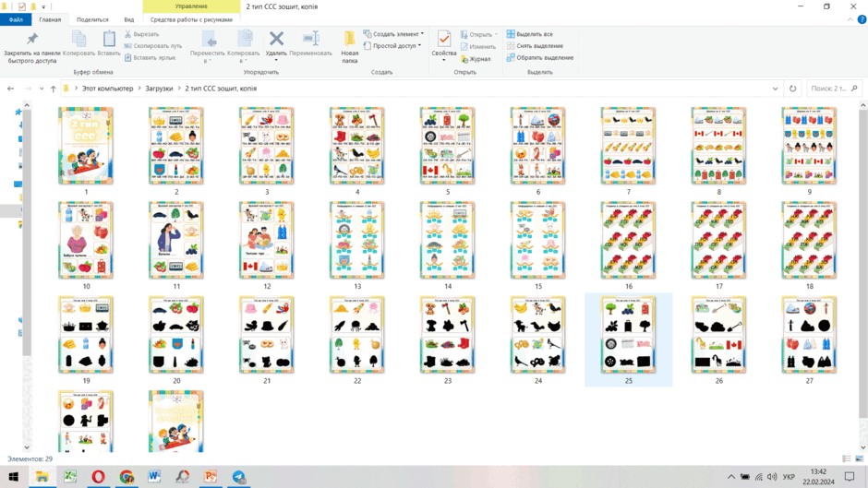Click the Paste ribbon button
The image size is (868, 488).
pyautogui.click(x=109, y=43)
